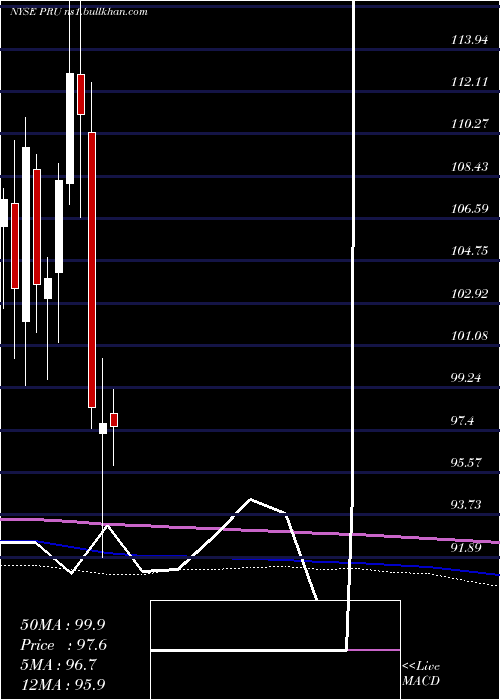Click the tall red candlestick falling to 98
Image resolution: width=500 pixels, height=700 pixels.
[92, 270]
